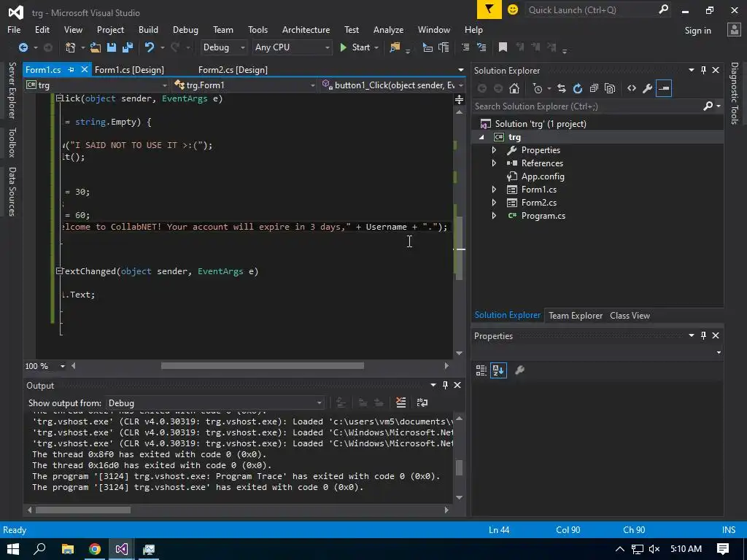Switch Properties panel to Alphabetical sort
This screenshot has height=560, width=747.
coord(498,370)
